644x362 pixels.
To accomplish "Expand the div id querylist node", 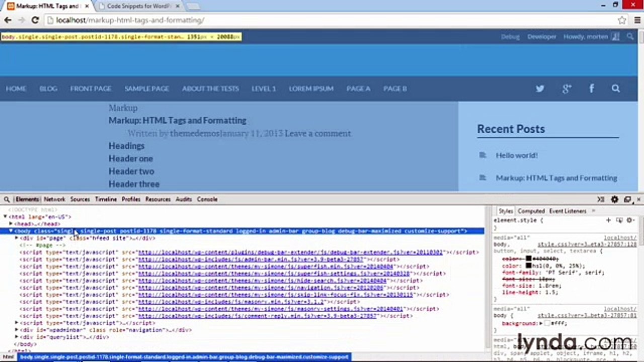I will pos(17,337).
